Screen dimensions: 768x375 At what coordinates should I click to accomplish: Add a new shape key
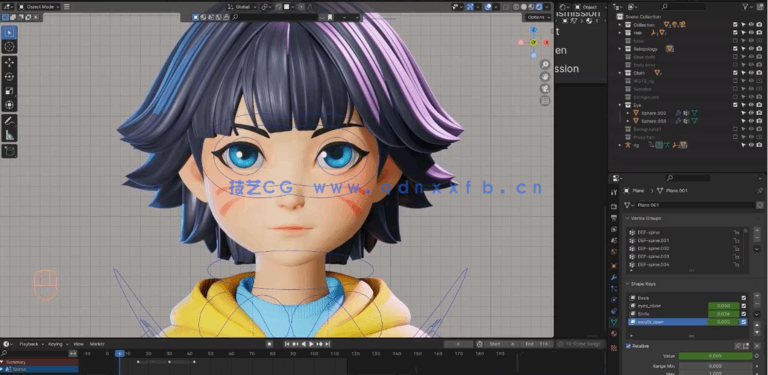click(x=757, y=297)
